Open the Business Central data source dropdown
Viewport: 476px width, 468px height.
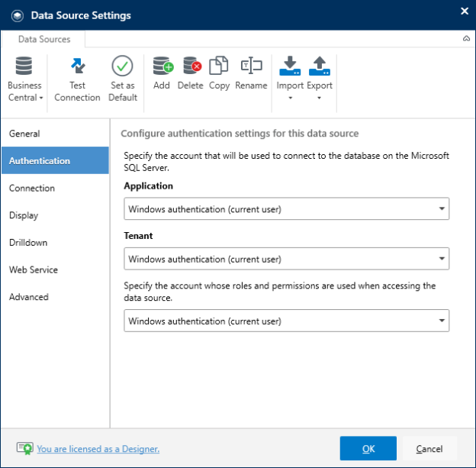[x=24, y=79]
